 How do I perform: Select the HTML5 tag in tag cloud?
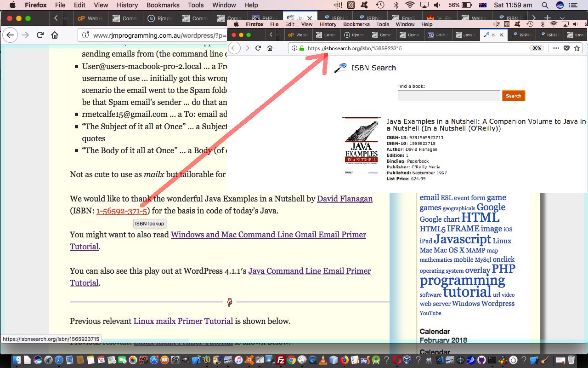coord(432,229)
